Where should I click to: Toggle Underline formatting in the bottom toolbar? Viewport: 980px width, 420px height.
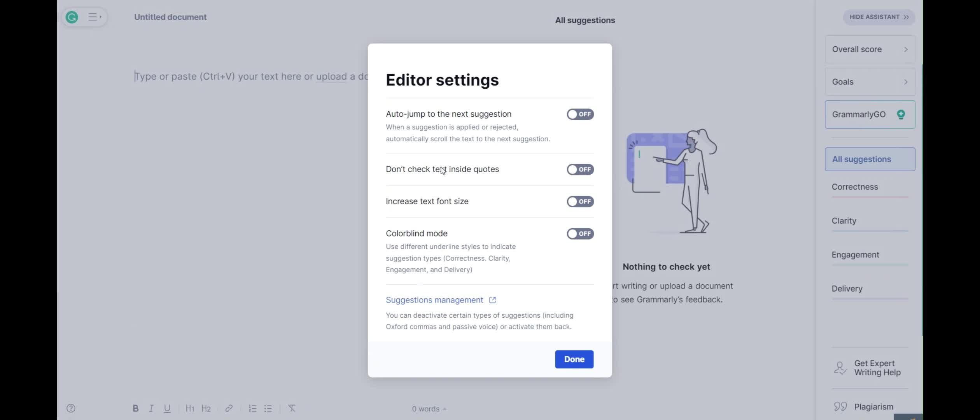pyautogui.click(x=167, y=408)
